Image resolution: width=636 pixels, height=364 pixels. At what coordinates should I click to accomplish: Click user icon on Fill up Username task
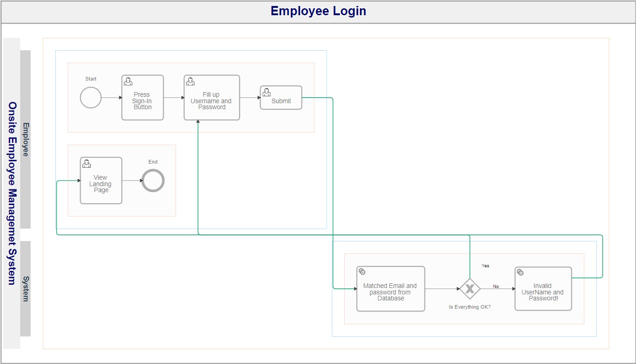[x=190, y=82]
